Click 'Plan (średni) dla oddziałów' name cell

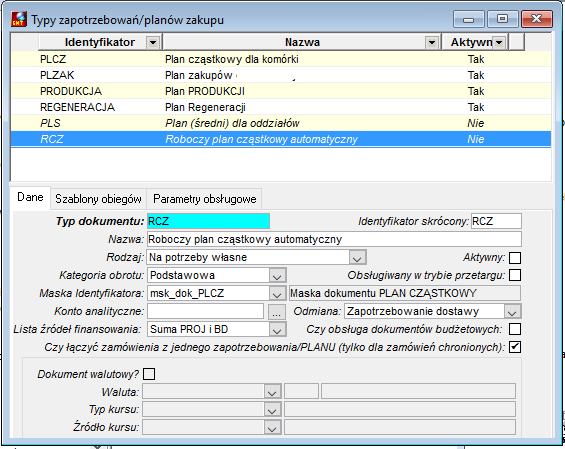(232, 123)
